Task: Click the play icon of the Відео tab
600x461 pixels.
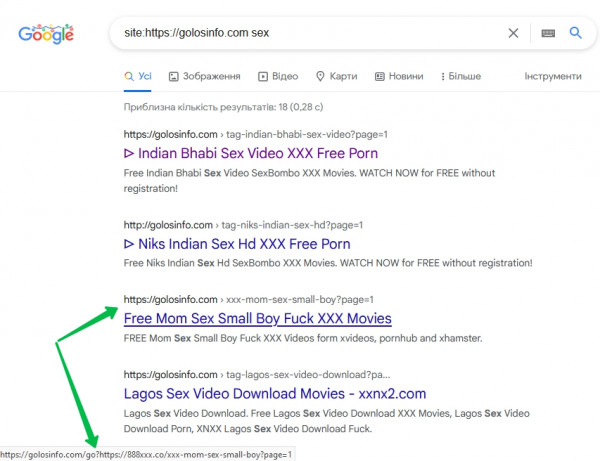Action: (262, 77)
